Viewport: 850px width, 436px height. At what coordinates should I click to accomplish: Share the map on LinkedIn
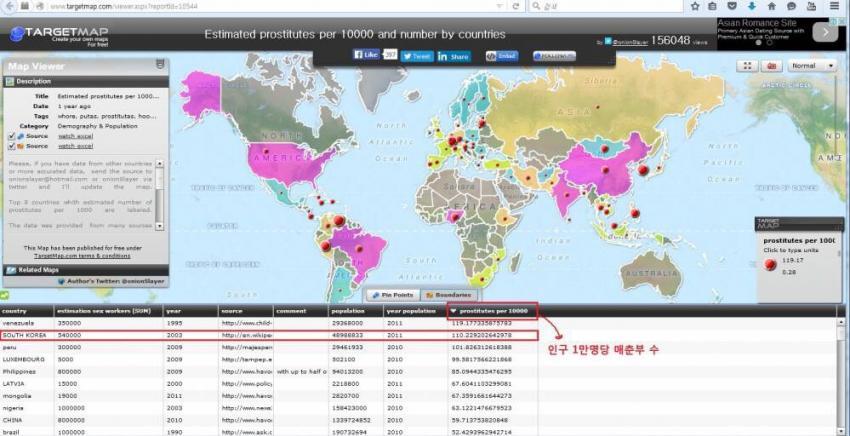[453, 56]
